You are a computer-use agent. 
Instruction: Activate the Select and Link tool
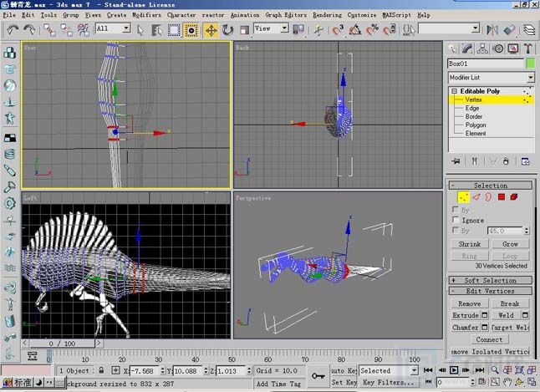[49, 30]
